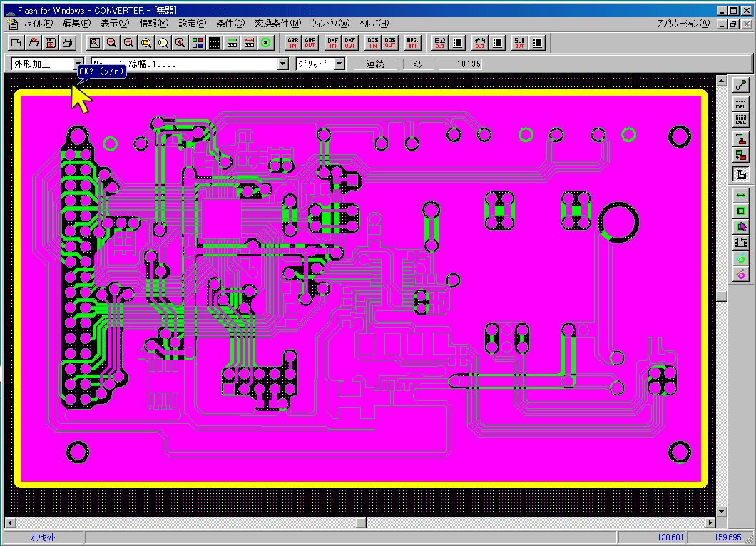Click the HPGL IN import icon
Viewport: 756px width, 546px height.
point(413,43)
